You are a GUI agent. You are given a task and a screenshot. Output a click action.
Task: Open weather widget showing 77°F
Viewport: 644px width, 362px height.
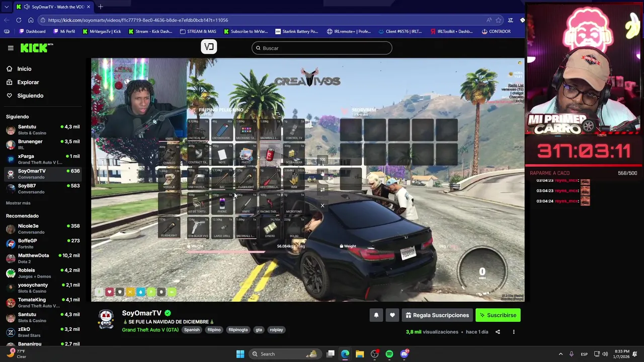coord(16,354)
